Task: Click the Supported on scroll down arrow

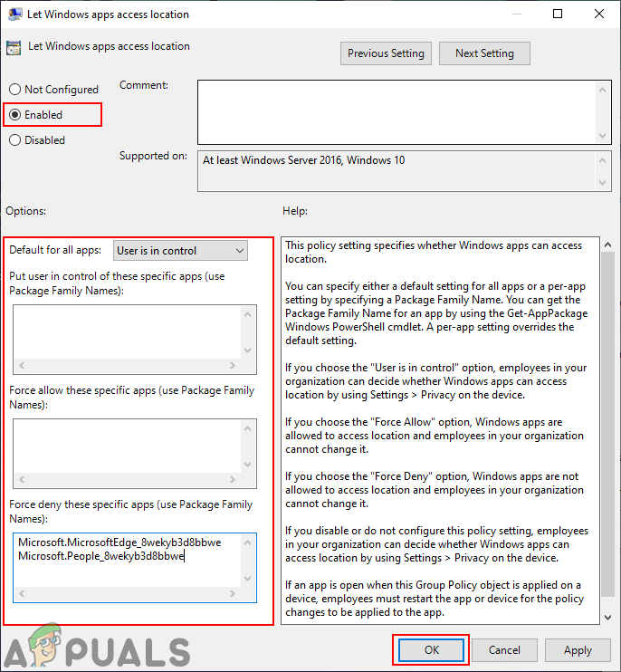Action: 603,183
